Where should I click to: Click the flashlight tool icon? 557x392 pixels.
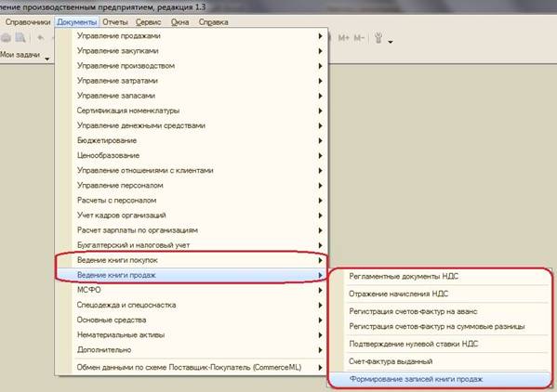[378, 37]
